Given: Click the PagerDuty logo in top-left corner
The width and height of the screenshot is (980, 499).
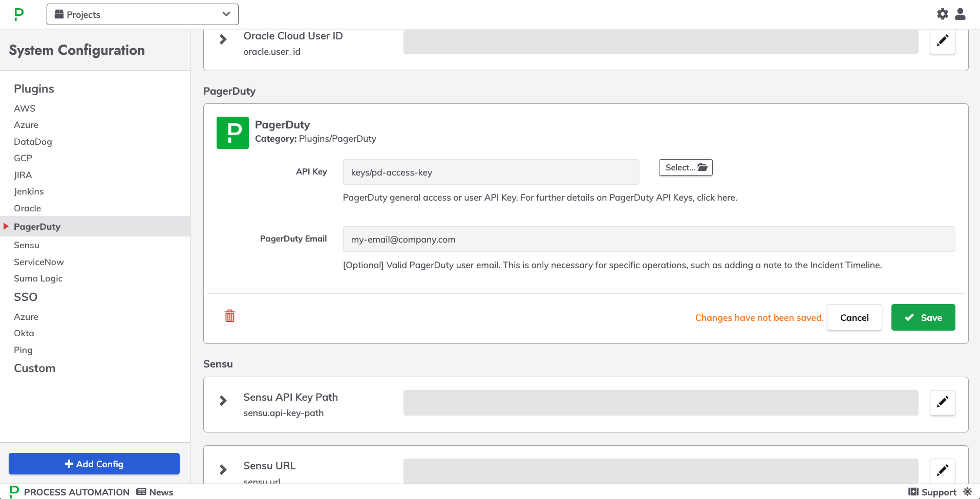Looking at the screenshot, I should [x=19, y=14].
